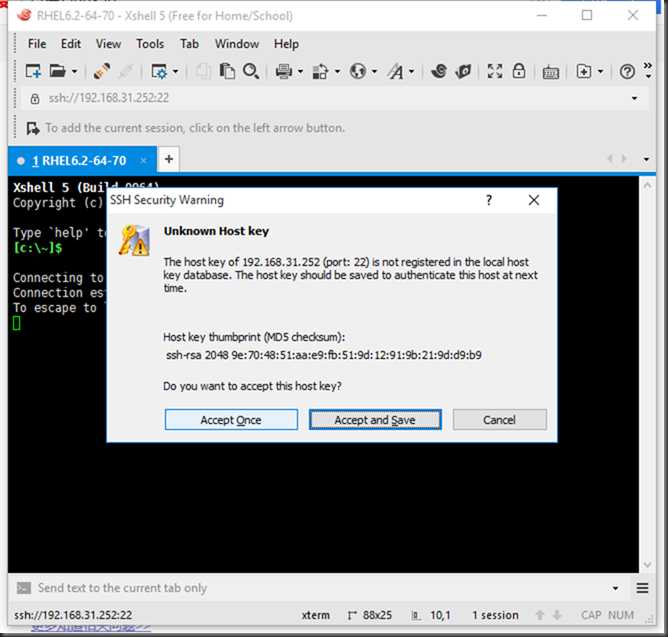Image resolution: width=668 pixels, height=637 pixels.
Task: Launch Xftp with the swirl icon
Action: tap(439, 71)
